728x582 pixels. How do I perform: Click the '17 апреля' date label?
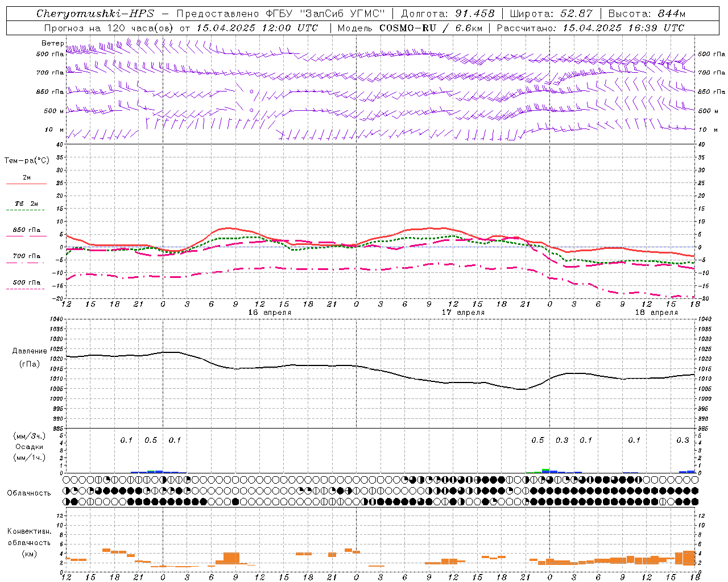[x=463, y=313]
